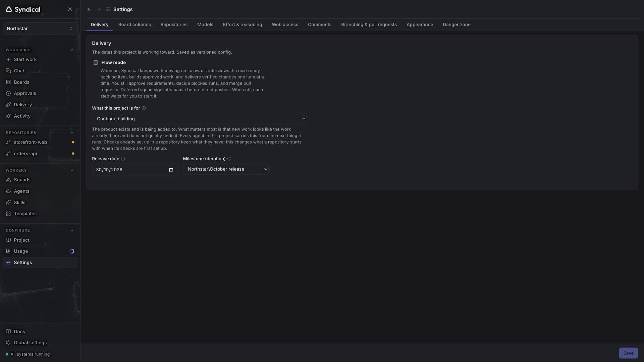Open Delivery in the sidebar

point(40,105)
